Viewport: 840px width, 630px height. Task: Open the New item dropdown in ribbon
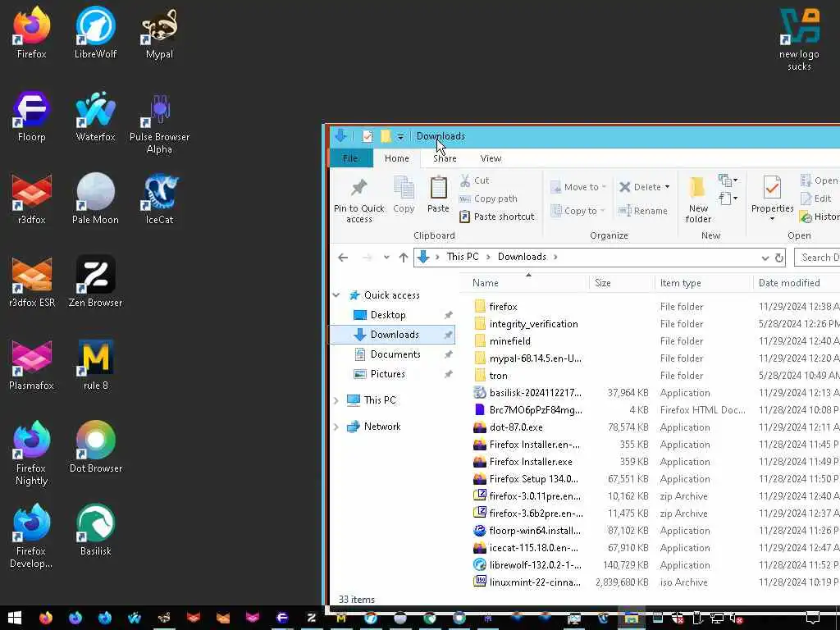pos(728,180)
